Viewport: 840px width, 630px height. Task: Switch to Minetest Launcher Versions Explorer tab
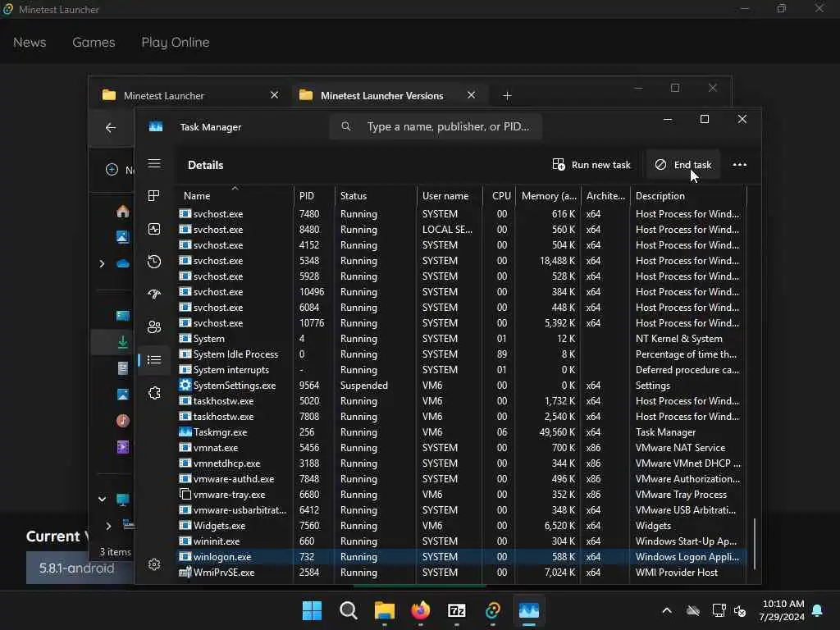click(388, 95)
